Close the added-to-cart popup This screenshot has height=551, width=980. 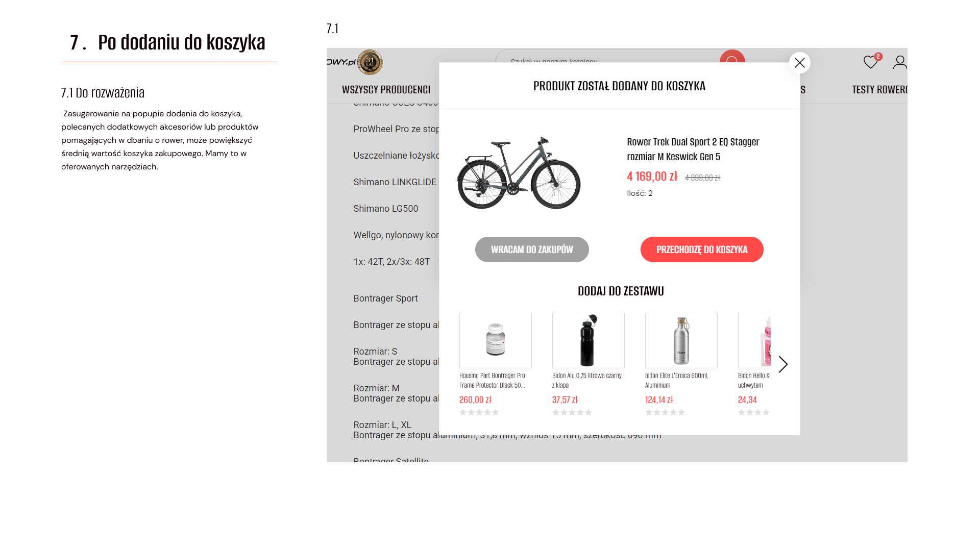coord(799,63)
